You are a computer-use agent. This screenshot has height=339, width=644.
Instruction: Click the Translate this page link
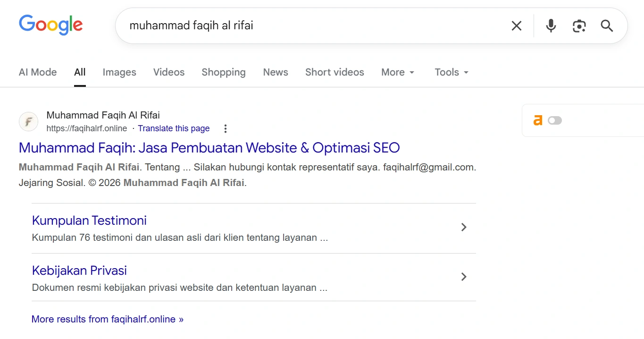coord(174,128)
